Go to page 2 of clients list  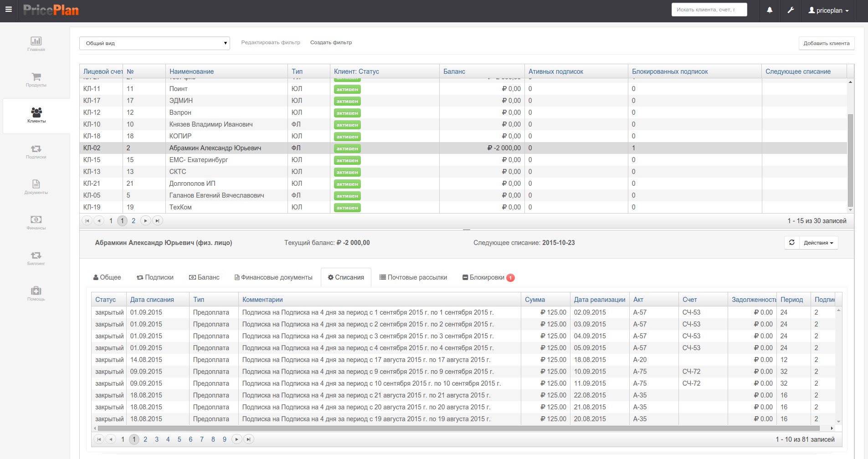click(134, 221)
